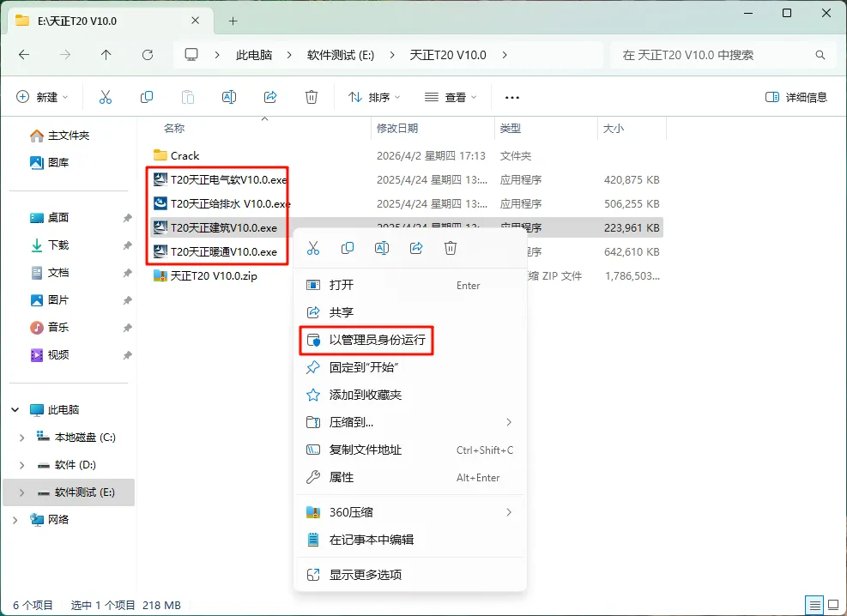Choose 打开 in the context menu
The width and height of the screenshot is (847, 616).
tap(410, 285)
